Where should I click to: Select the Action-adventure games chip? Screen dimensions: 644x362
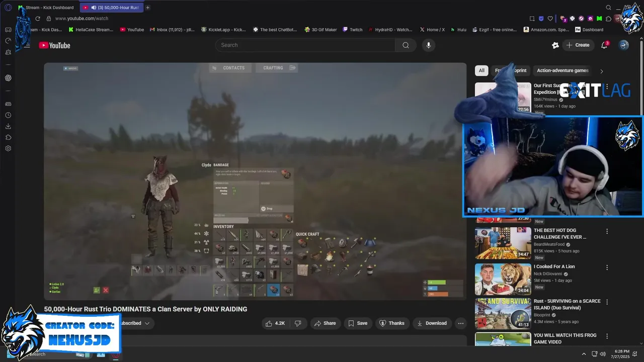[562, 71]
